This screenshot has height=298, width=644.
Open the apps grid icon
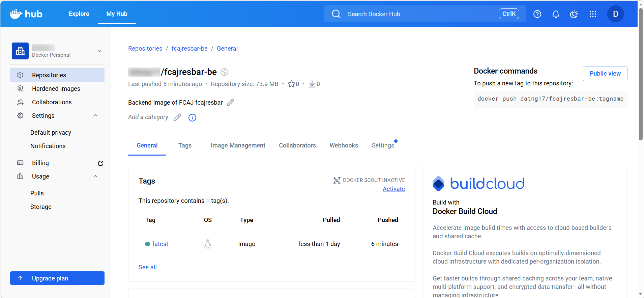pos(593,14)
